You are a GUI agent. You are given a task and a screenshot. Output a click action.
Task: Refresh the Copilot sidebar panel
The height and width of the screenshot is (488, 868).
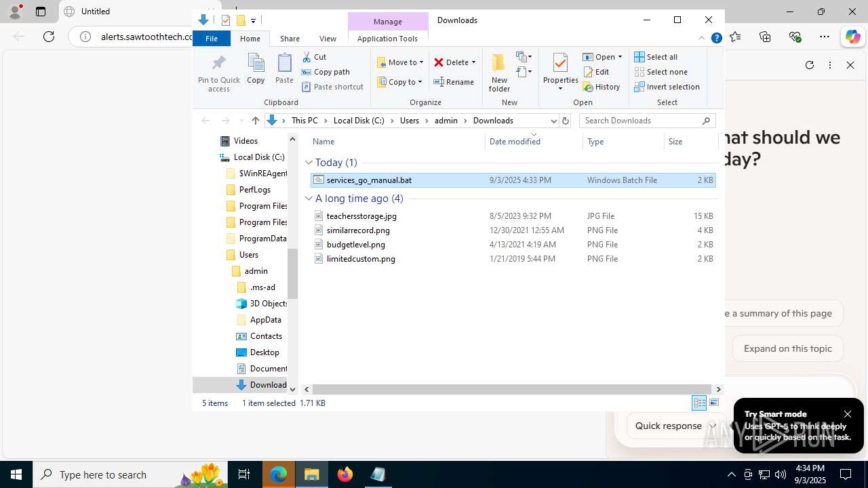coord(809,65)
